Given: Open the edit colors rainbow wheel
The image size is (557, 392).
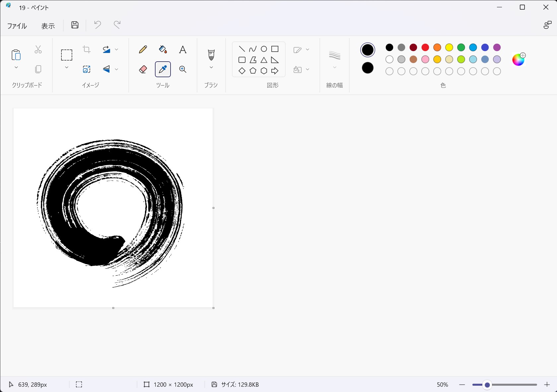Looking at the screenshot, I should click(x=518, y=60).
